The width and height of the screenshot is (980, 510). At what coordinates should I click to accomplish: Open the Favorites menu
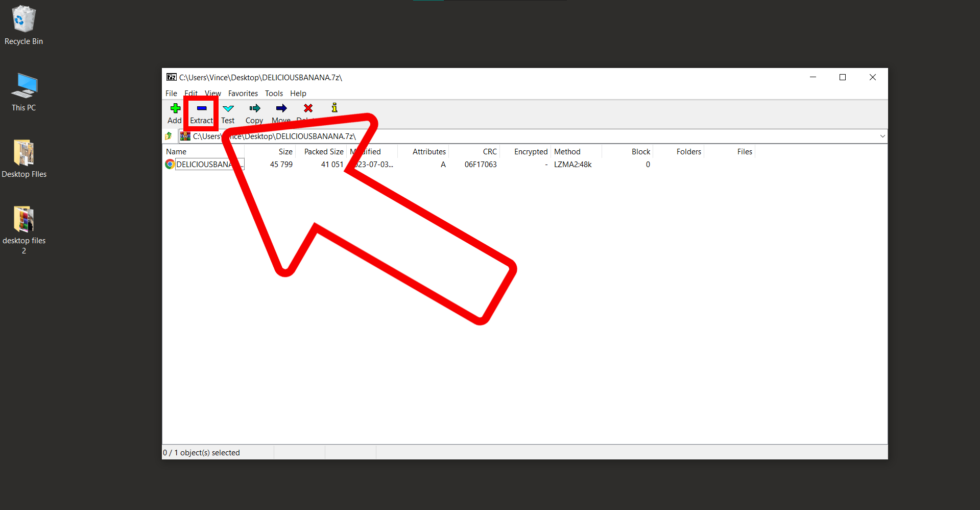coord(243,93)
